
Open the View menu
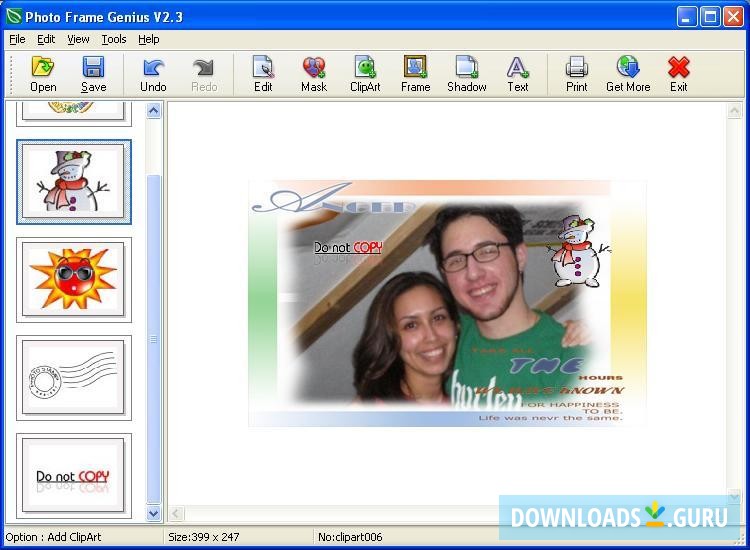(x=78, y=39)
